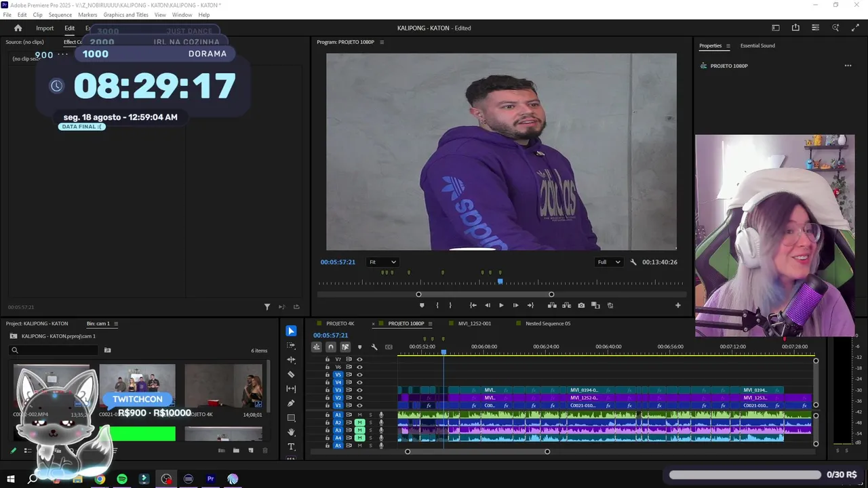Toggle closed captions track CC button
The height and width of the screenshot is (488, 868).
389,347
